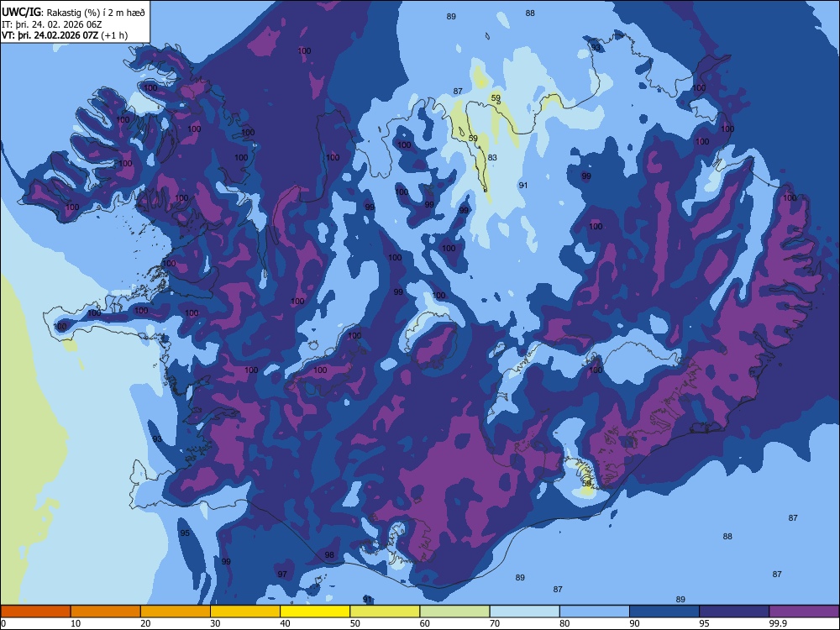
Task: Select the legend tick label '30'
Action: (215, 623)
